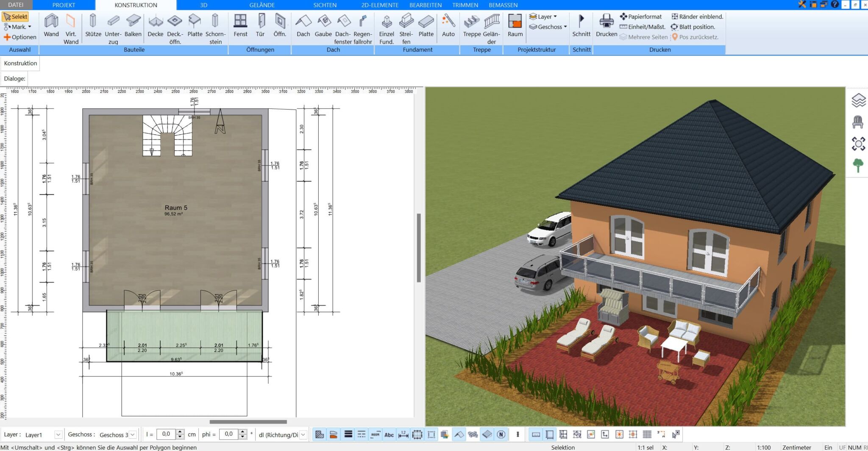Click the horizontal scrollbar under the floor plan
The image size is (868, 451).
[248, 422]
